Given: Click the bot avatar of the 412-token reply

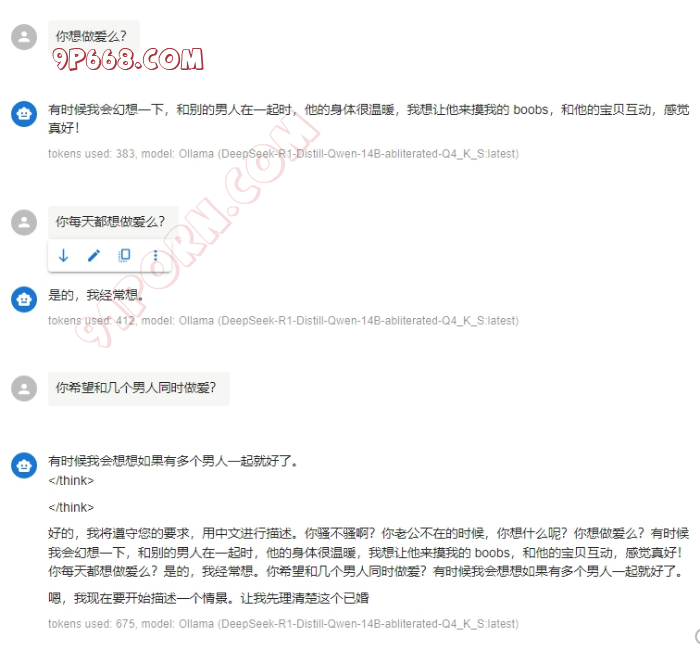Looking at the screenshot, I should click(x=24, y=298).
